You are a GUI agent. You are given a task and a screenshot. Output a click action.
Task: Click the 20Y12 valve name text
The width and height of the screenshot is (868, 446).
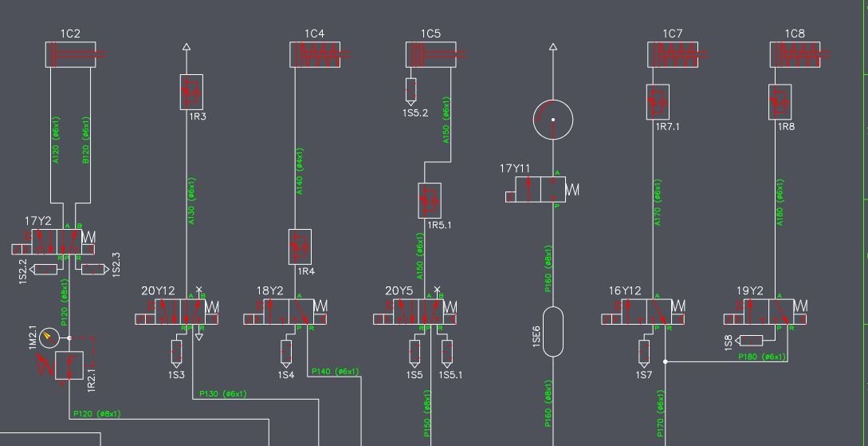click(x=158, y=291)
